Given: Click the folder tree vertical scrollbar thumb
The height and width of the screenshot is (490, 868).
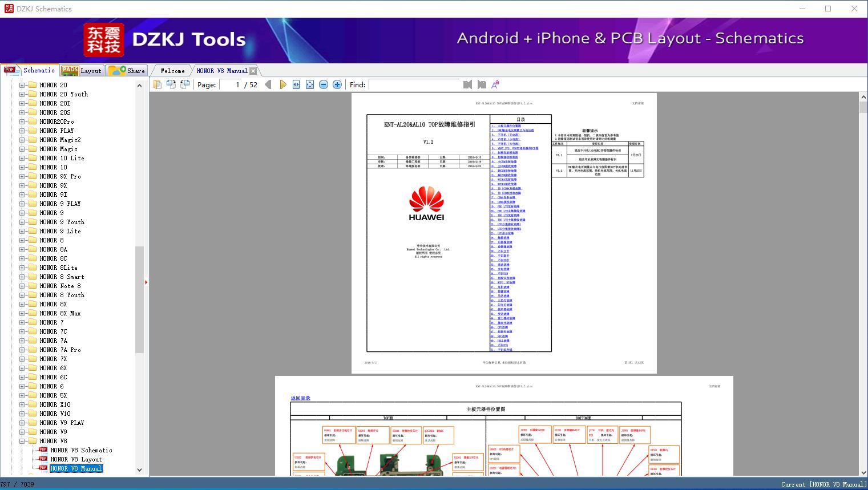Looking at the screenshot, I should pos(139,299).
